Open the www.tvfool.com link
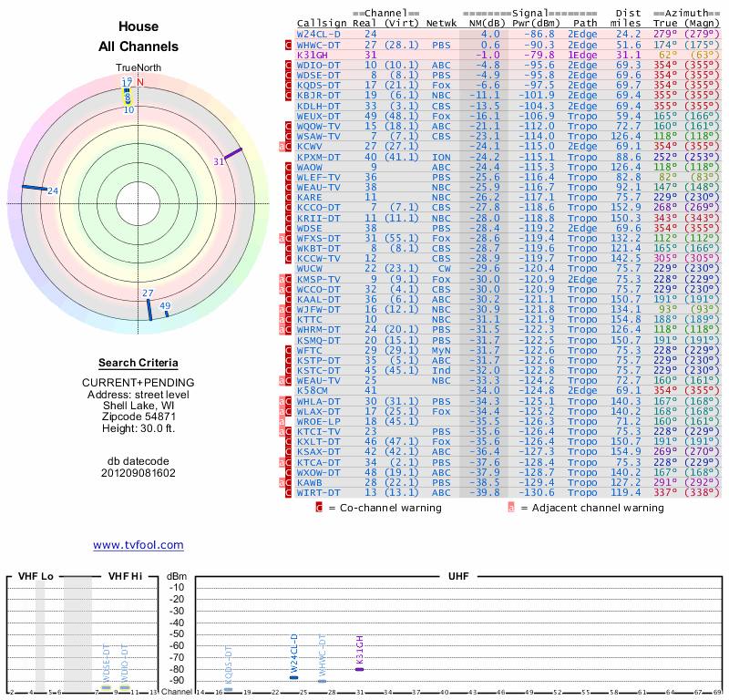 point(139,545)
